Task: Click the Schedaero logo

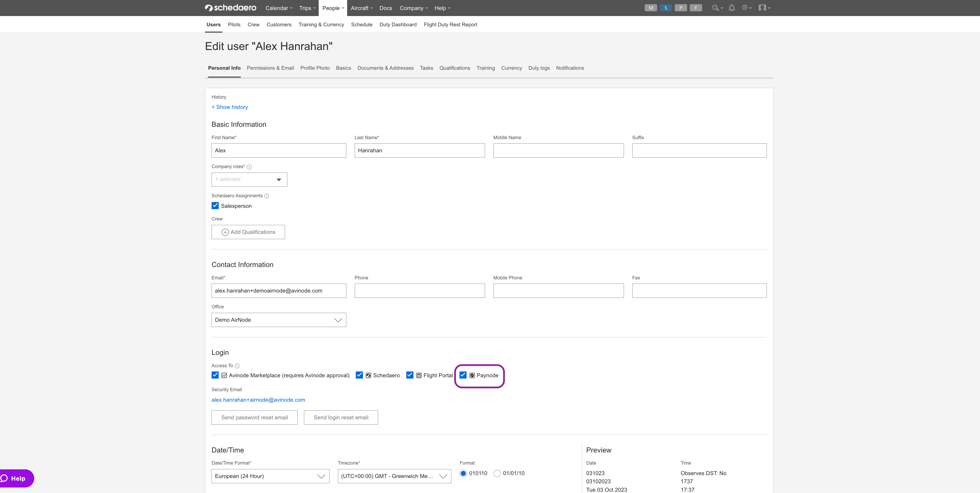Action: pyautogui.click(x=231, y=8)
